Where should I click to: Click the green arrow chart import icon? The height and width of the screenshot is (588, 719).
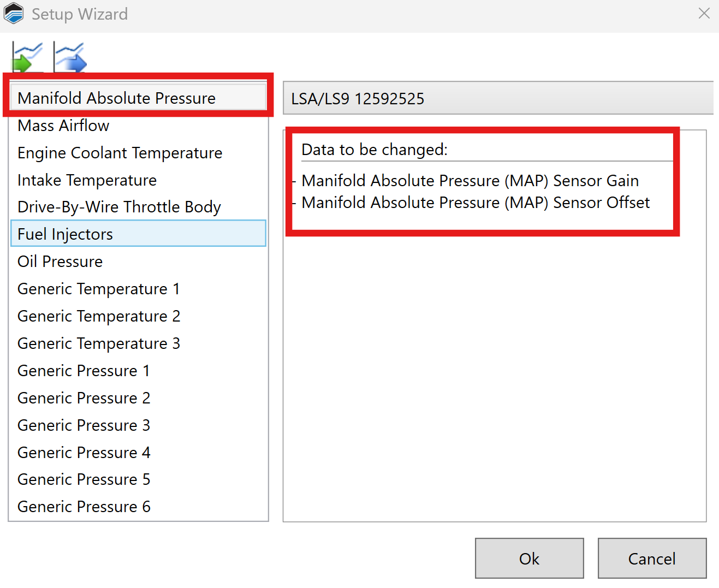26,57
